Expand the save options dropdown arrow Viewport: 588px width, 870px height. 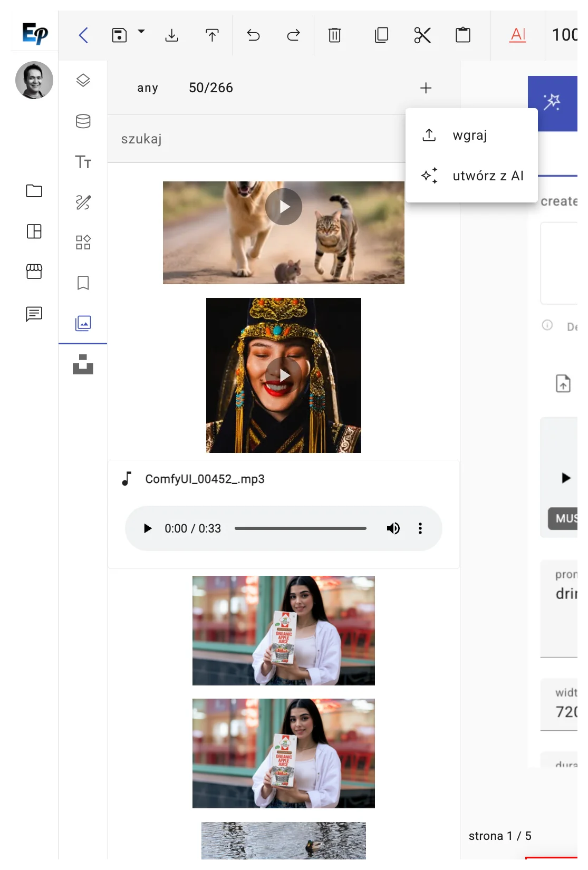pos(141,32)
